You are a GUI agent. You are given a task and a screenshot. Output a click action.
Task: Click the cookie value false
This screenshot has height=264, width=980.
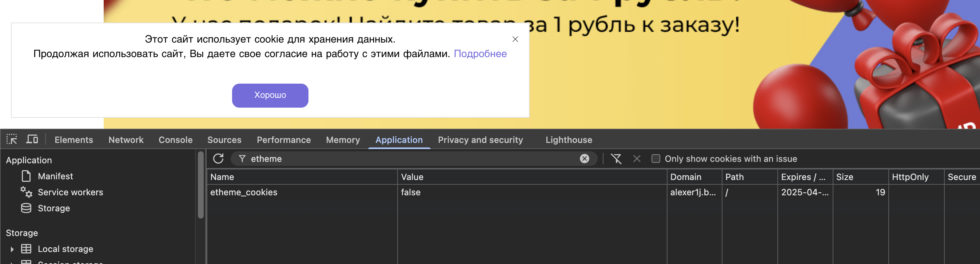point(410,192)
